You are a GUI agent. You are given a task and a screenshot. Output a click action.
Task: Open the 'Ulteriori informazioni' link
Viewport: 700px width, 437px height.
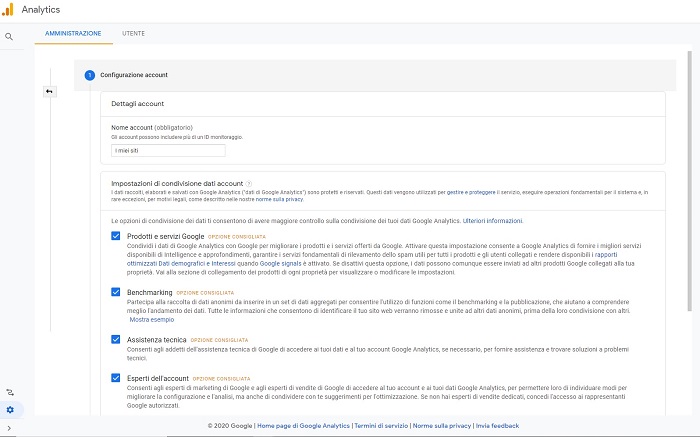click(492, 221)
